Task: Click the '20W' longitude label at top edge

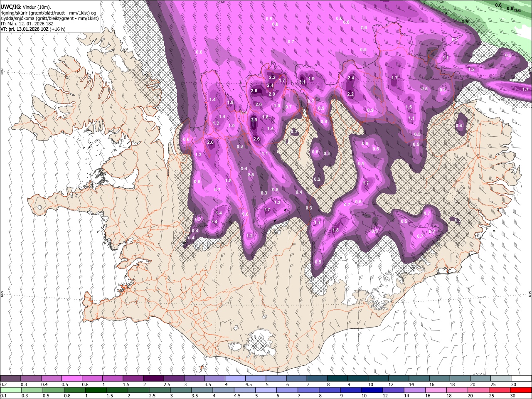Action: [x=221, y=2]
